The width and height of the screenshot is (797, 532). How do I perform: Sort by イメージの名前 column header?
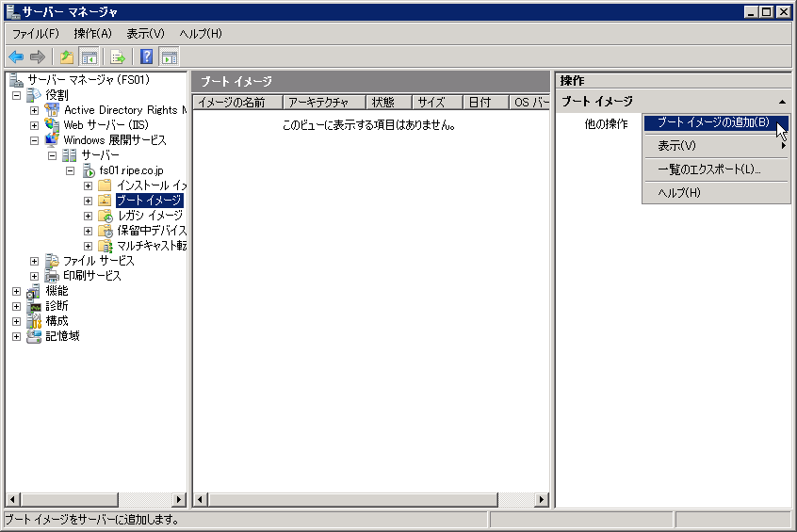pyautogui.click(x=237, y=102)
